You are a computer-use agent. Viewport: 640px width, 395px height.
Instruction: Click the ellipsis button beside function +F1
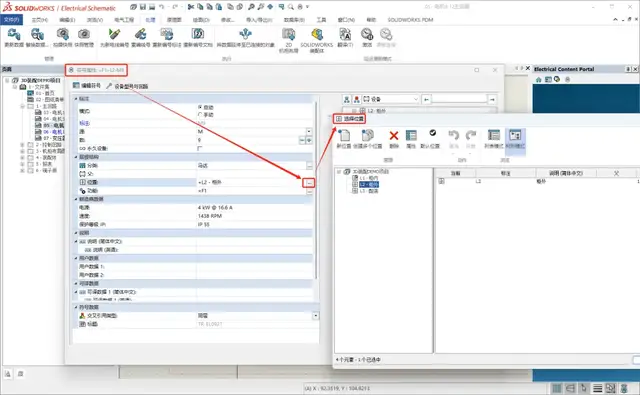click(x=309, y=191)
